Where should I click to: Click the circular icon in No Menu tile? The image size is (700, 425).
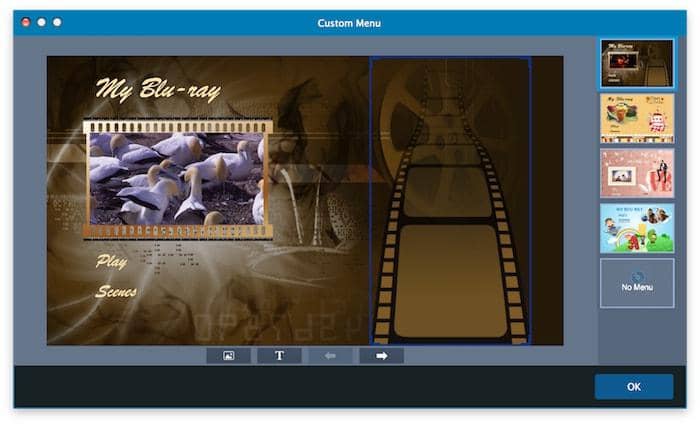pos(637,276)
